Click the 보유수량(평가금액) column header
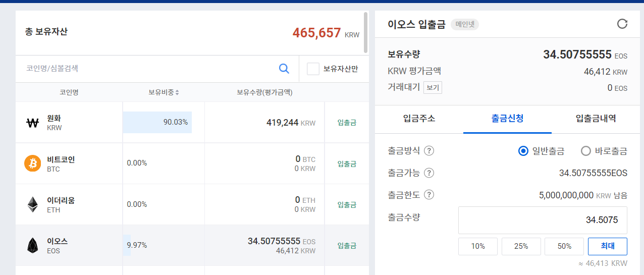Image resolution: width=644 pixels, height=275 pixels. pos(265,92)
